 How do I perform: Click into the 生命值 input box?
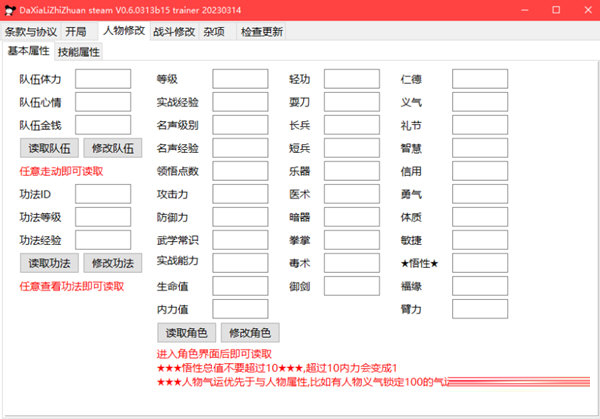[240, 287]
